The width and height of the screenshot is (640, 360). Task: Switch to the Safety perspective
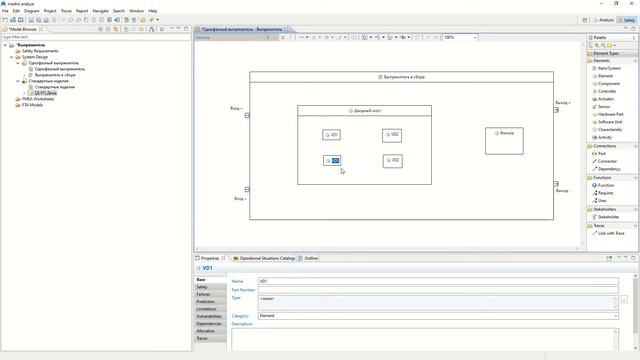[x=627, y=20]
